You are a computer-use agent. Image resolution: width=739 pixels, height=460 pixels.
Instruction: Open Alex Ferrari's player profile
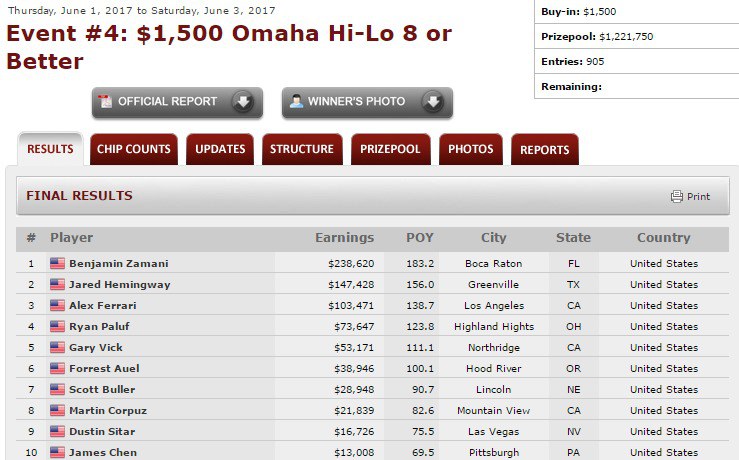(x=103, y=306)
